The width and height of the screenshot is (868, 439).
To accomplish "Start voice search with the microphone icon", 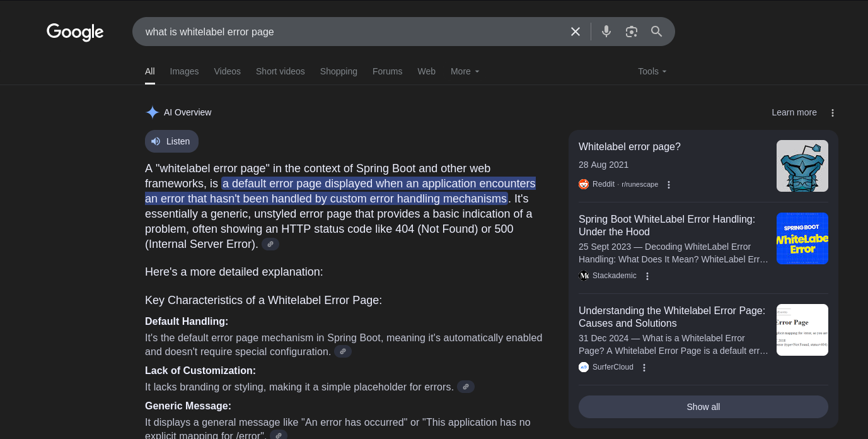I will [x=606, y=32].
